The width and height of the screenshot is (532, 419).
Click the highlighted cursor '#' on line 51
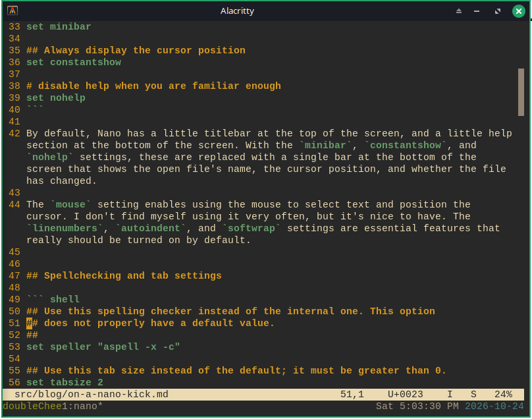(x=29, y=323)
